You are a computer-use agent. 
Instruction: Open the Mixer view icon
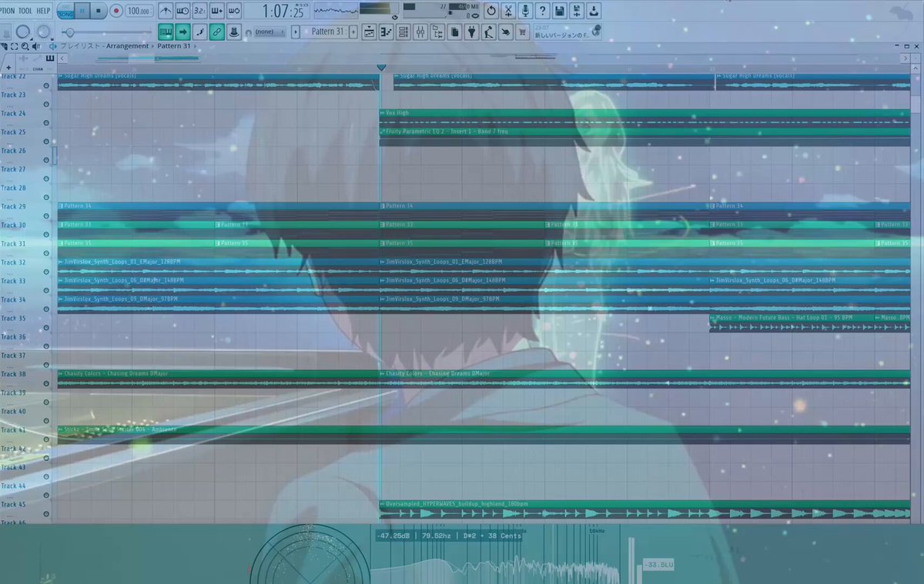[420, 32]
